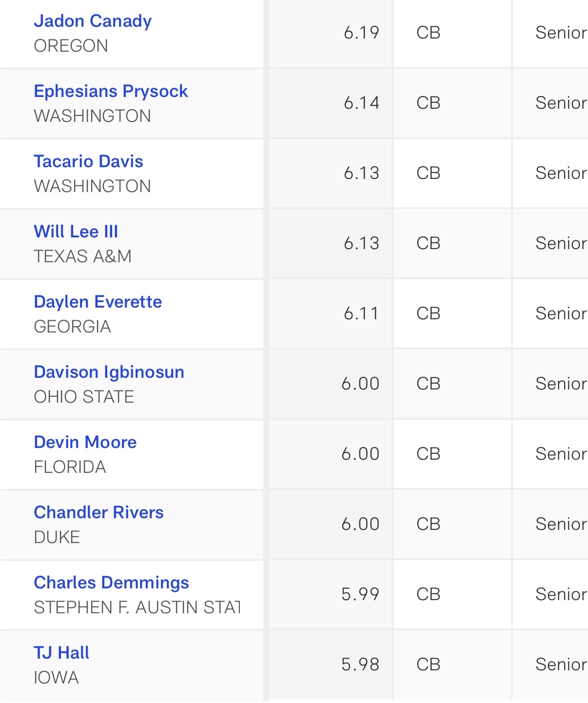This screenshot has height=703, width=588.
Task: Click Stephen F. Austin State school text
Action: 137,607
